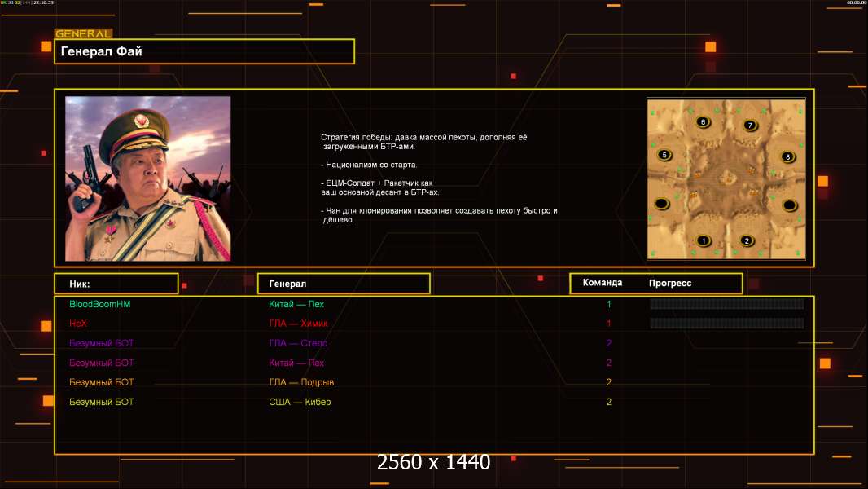Click the yellow GENERAL label tag

pyautogui.click(x=84, y=33)
